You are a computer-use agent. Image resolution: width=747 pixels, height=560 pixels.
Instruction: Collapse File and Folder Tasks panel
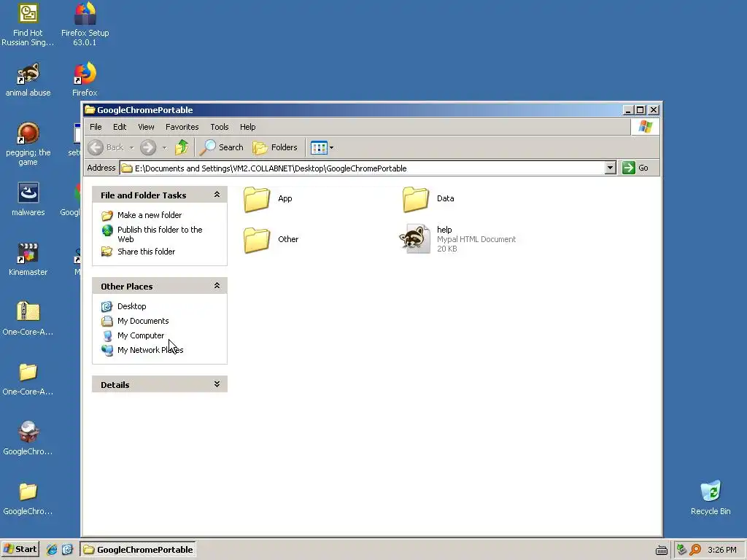(217, 194)
